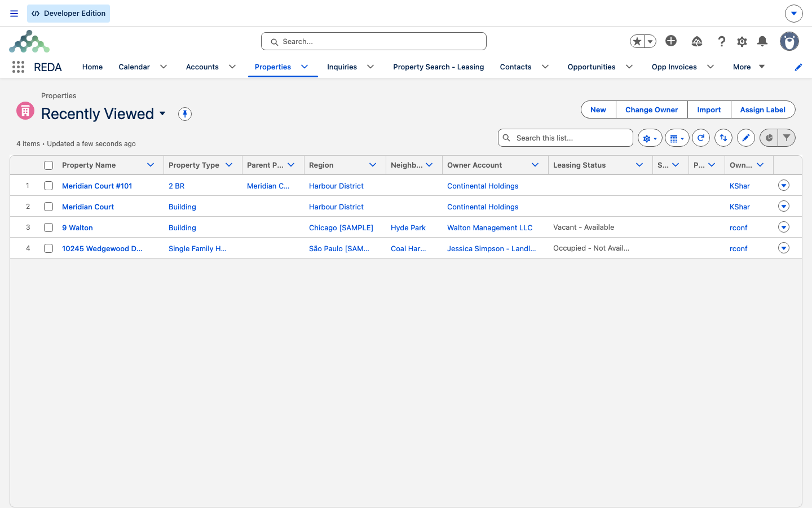Open the Trailhead guidance icon

tap(697, 41)
